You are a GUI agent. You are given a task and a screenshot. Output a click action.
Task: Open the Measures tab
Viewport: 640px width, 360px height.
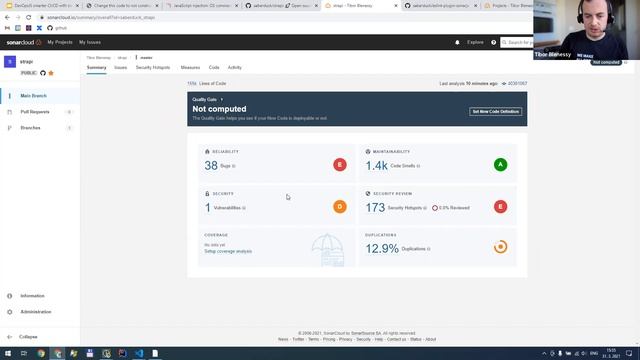point(190,67)
